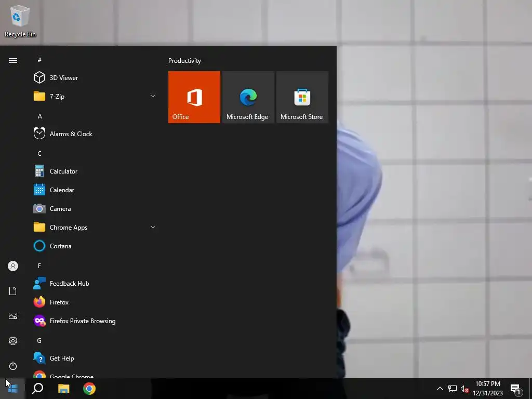Open the Microsoft Store tile

(302, 97)
